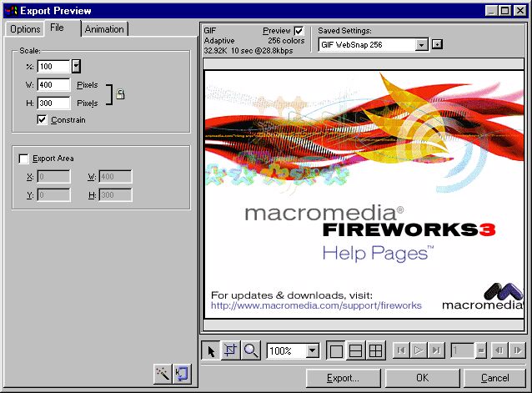Click the export area Y field
This screenshot has height=393, width=532.
point(53,194)
